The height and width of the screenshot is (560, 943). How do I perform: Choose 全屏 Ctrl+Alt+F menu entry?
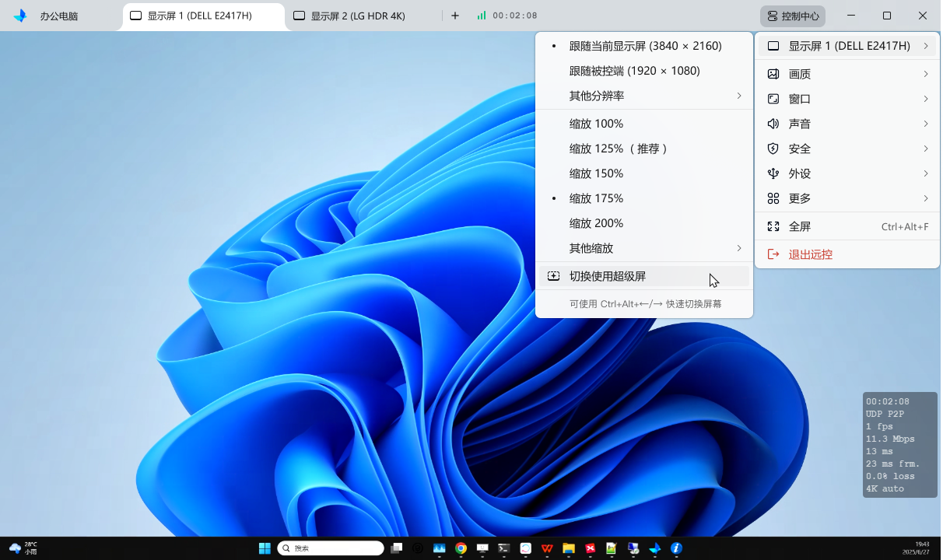pyautogui.click(x=847, y=226)
